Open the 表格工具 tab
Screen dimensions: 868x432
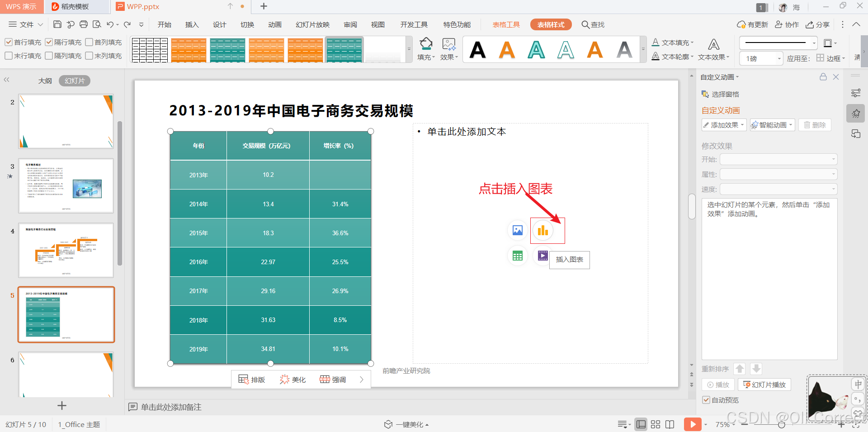pos(506,24)
